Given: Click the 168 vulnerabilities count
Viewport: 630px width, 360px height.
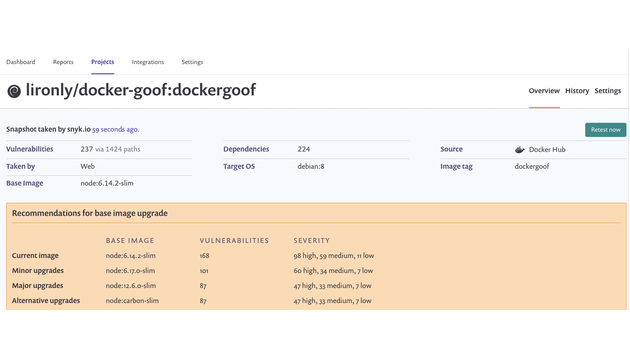Looking at the screenshot, I should click(x=205, y=256).
